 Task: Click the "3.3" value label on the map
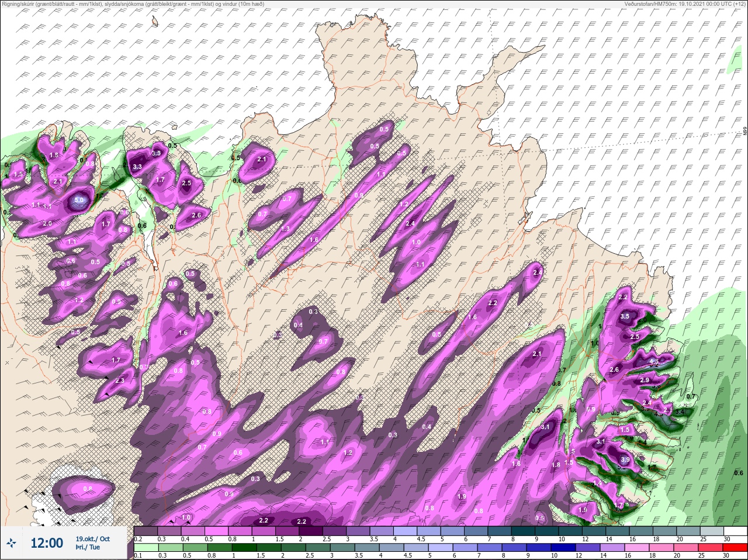[x=137, y=167]
